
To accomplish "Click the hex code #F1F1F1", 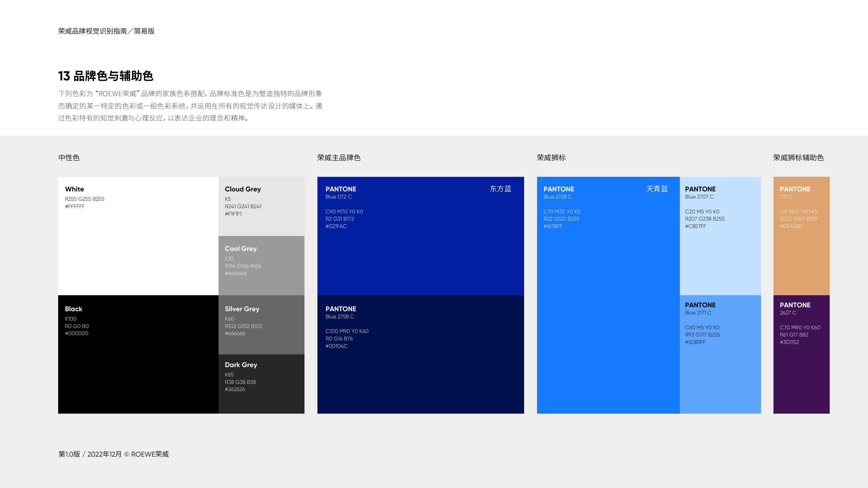I will (x=233, y=214).
